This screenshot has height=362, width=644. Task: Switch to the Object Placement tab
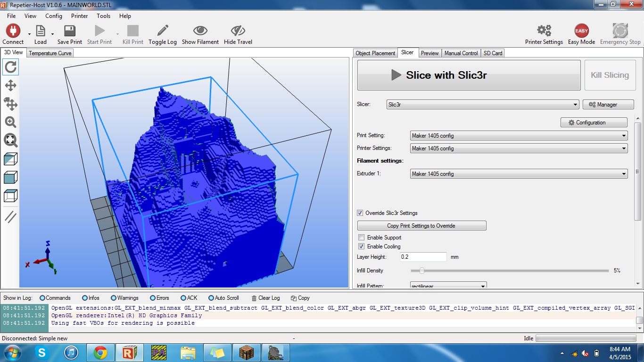376,53
